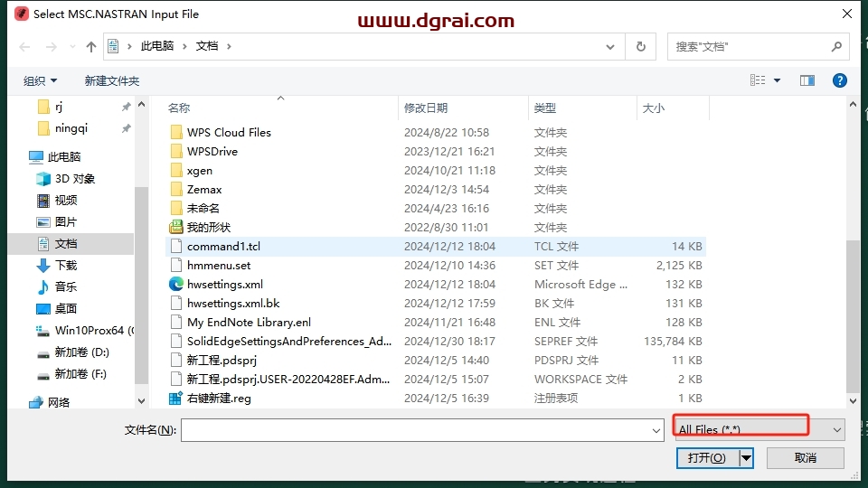Select My EndNote Library.enl file

coord(435,322)
